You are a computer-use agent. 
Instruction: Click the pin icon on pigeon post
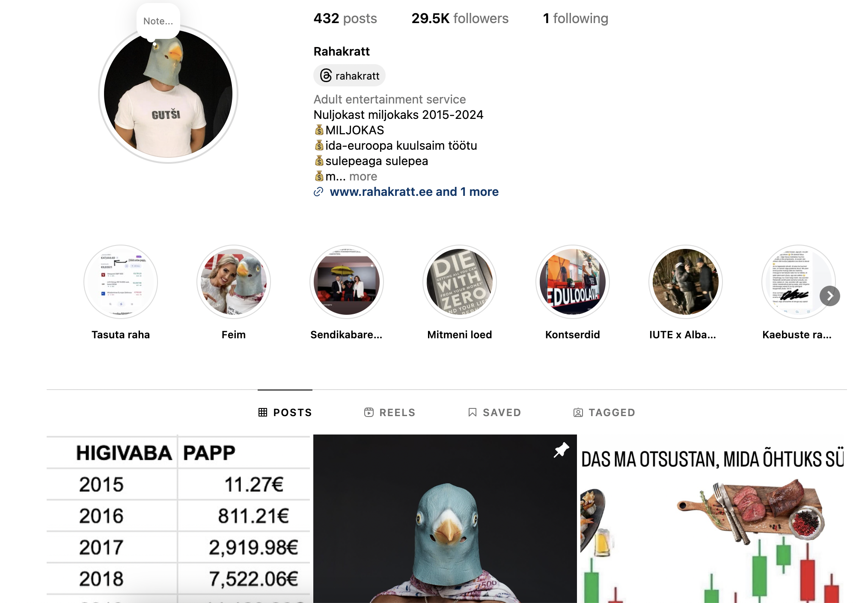pyautogui.click(x=561, y=450)
